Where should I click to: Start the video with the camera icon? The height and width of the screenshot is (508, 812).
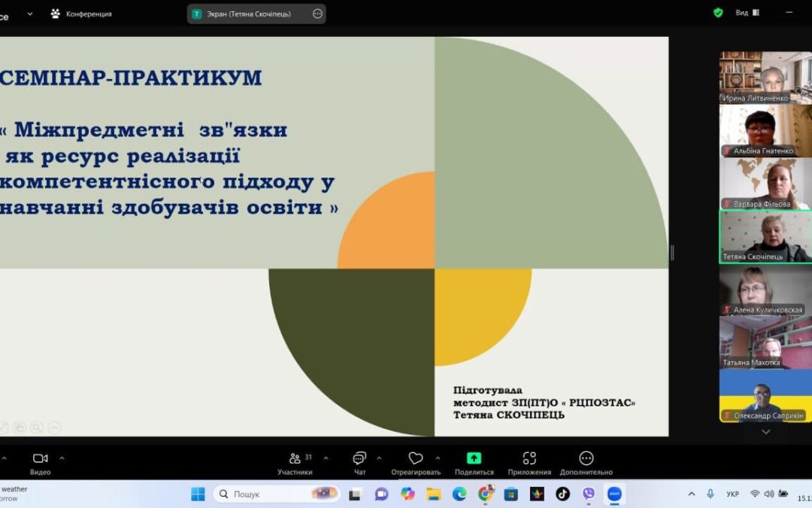(x=41, y=458)
